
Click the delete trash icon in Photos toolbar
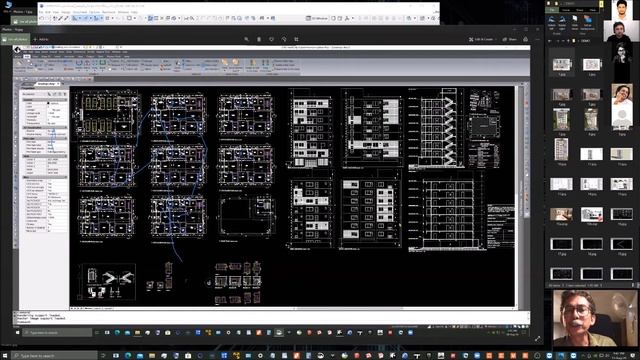pos(259,39)
